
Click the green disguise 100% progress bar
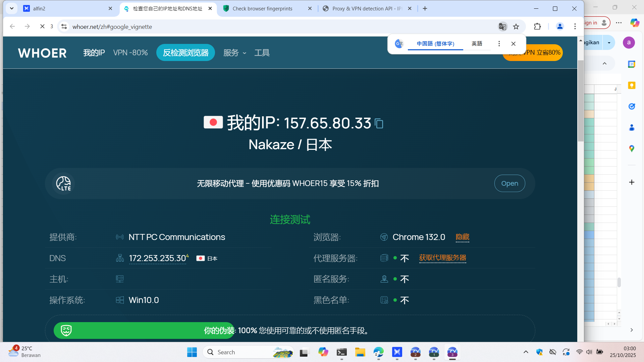[144, 330]
